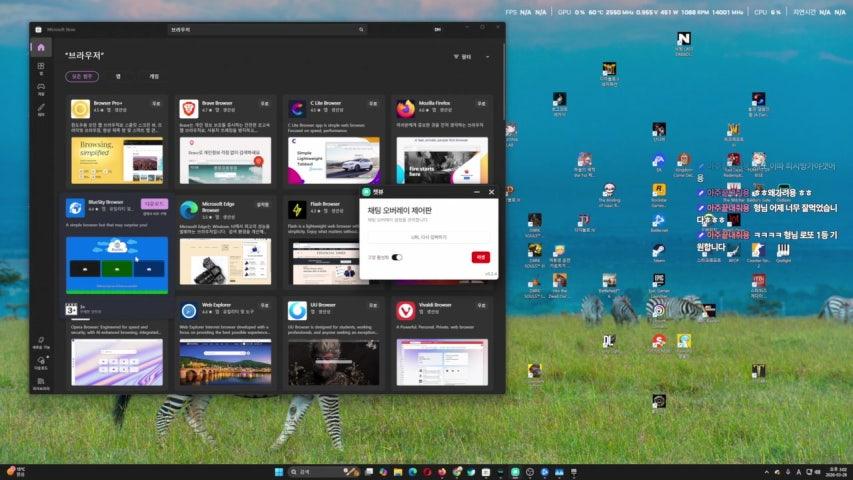The width and height of the screenshot is (853, 480).
Task: Click the Mozilla Firefox app icon
Action: pyautogui.click(x=405, y=108)
